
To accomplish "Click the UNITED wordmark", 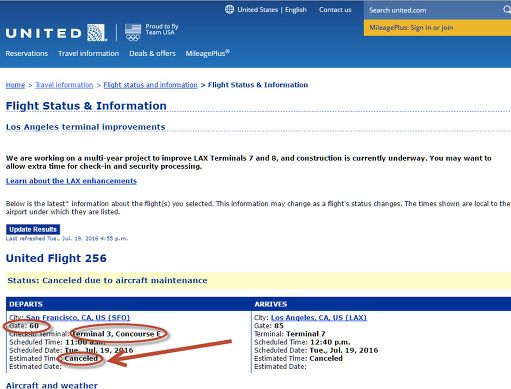I will point(43,33).
